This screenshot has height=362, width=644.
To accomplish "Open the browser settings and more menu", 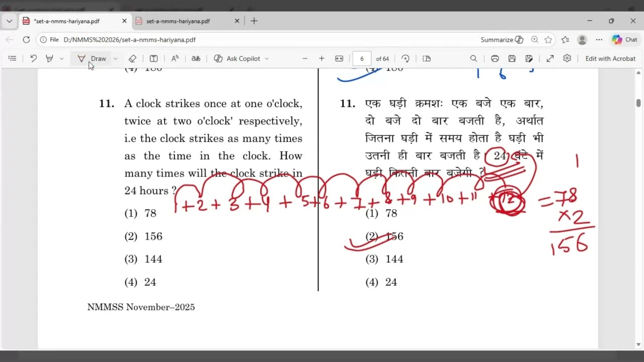I will tap(599, 40).
